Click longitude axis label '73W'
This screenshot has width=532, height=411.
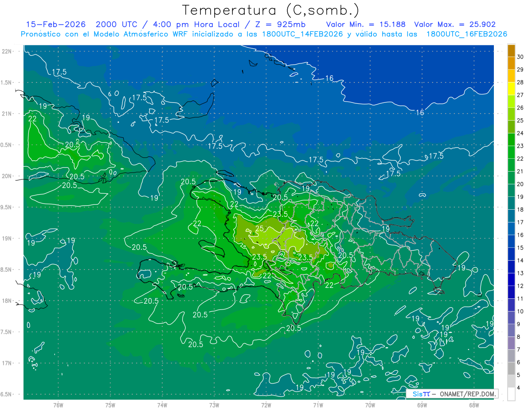click(x=214, y=405)
